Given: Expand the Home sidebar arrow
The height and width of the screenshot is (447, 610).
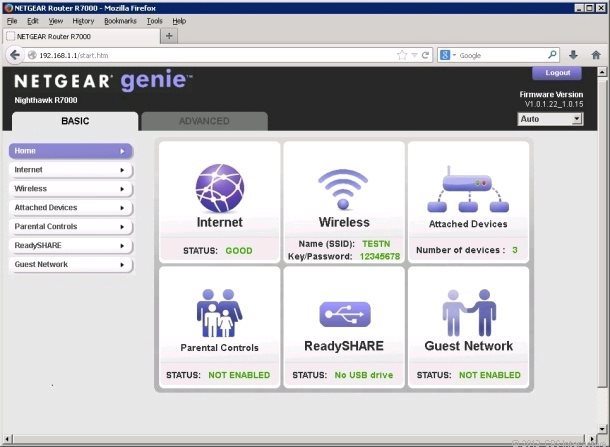Looking at the screenshot, I should (122, 151).
